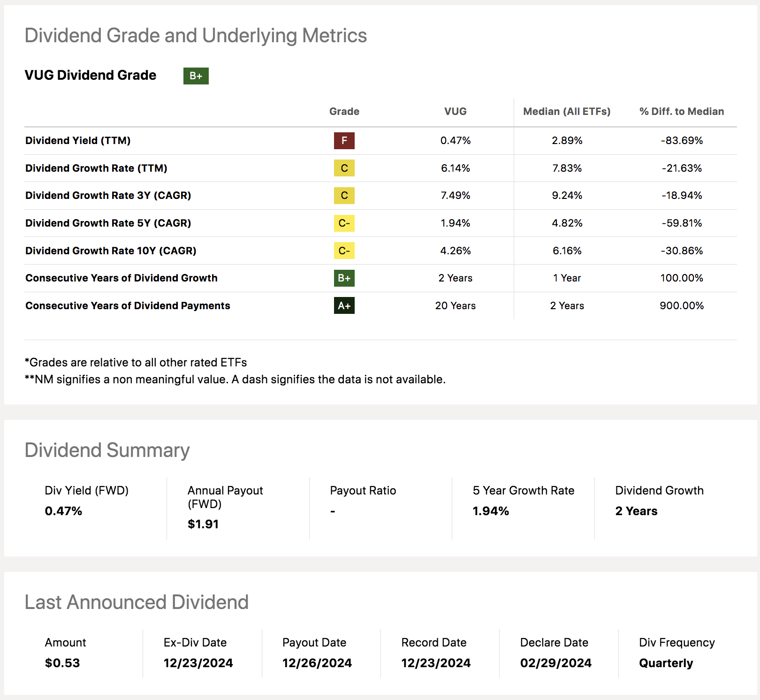Select the Ex-Div Date 12/23/2024
This screenshot has height=700, width=760.
point(198,663)
